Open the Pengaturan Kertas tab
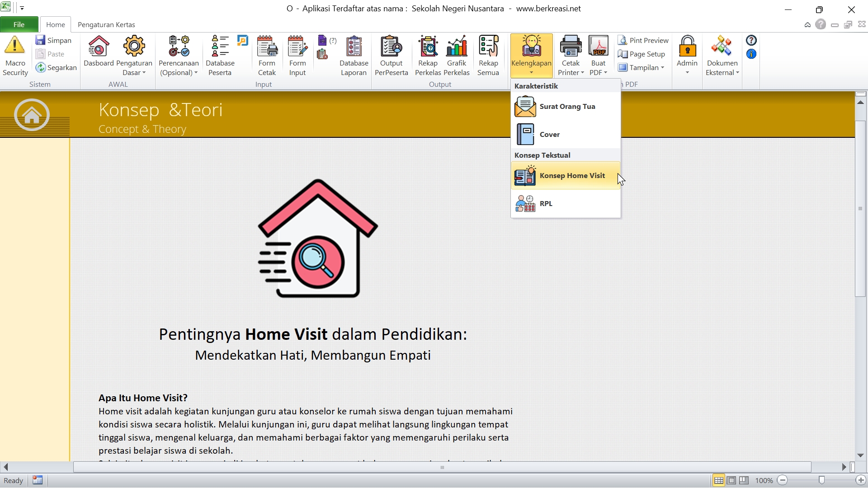 pyautogui.click(x=106, y=25)
